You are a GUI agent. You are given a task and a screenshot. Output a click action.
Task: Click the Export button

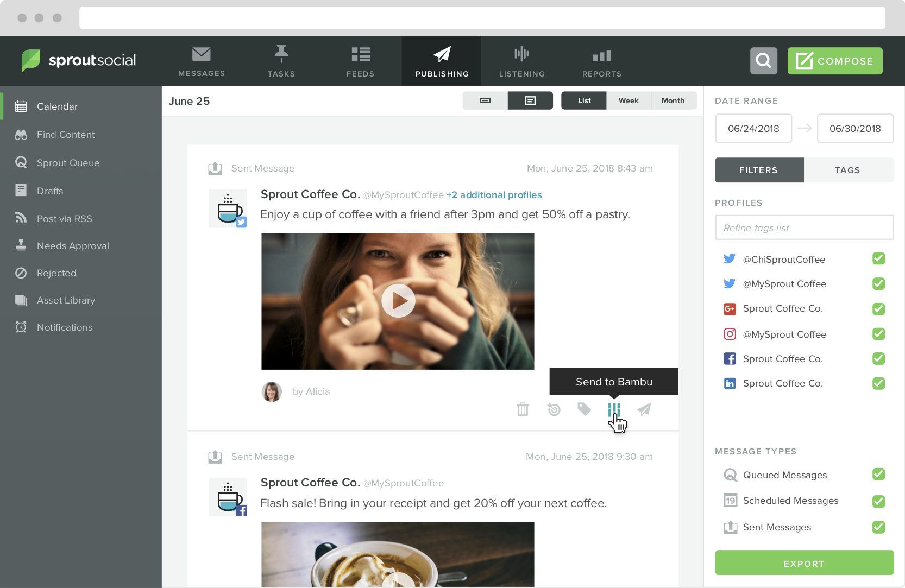pos(804,563)
